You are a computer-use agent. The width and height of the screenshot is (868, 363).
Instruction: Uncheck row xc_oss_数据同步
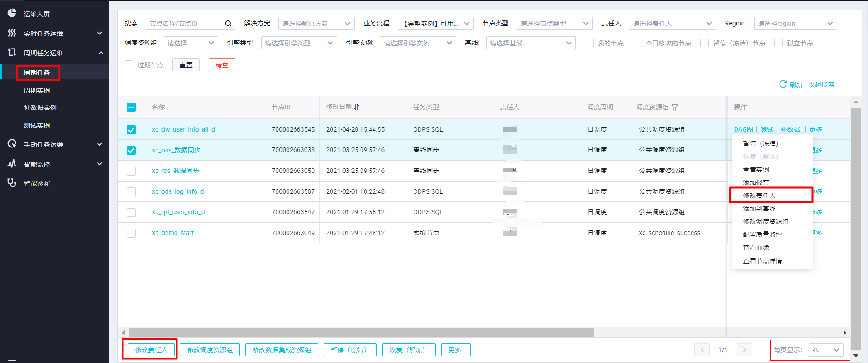click(131, 150)
